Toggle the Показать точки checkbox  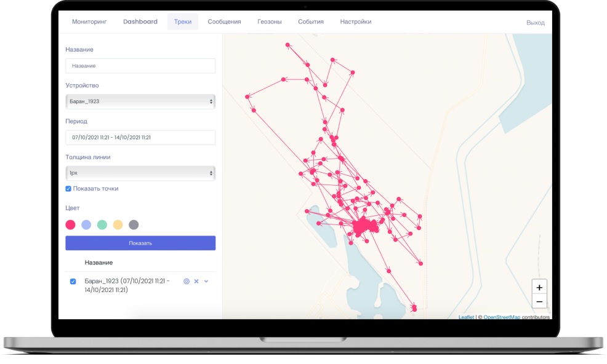(68, 189)
